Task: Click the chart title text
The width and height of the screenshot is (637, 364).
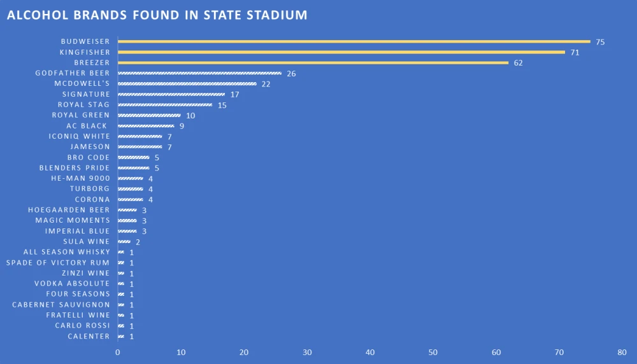Action: [157, 15]
